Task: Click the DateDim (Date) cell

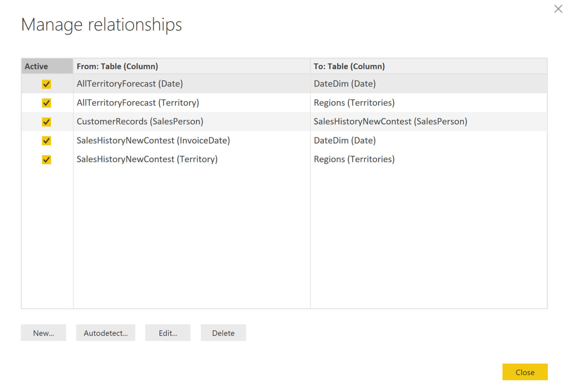Action: tap(345, 84)
